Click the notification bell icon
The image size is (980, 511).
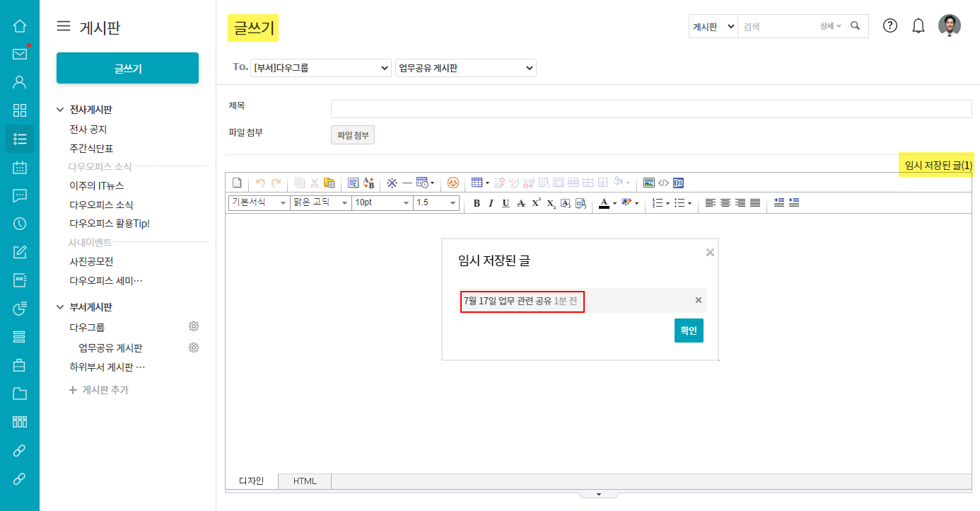click(918, 26)
